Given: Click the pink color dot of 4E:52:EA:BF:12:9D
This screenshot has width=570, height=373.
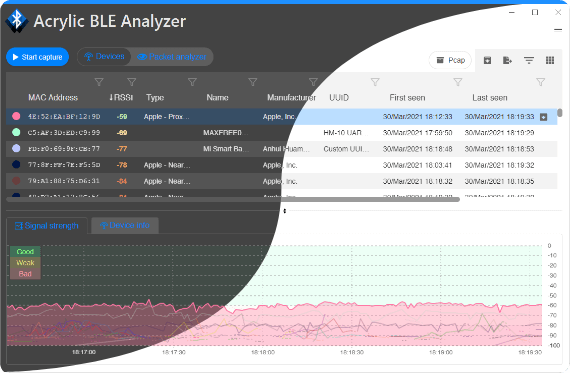Looking at the screenshot, I should coord(16,116).
